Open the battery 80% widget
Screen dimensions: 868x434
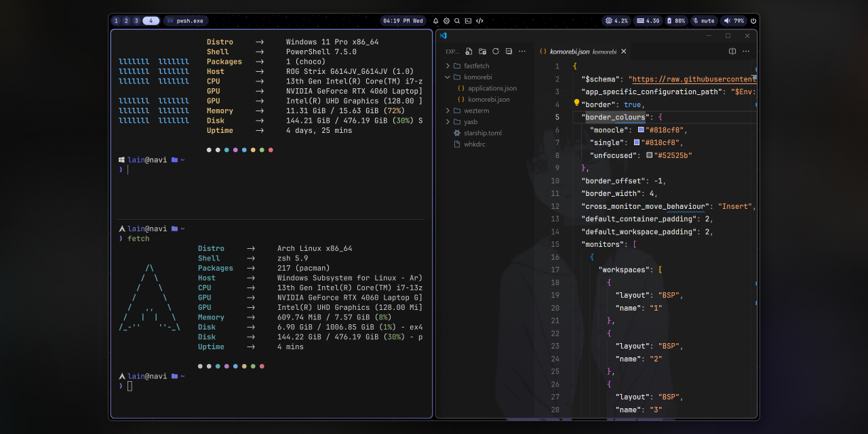coord(677,21)
